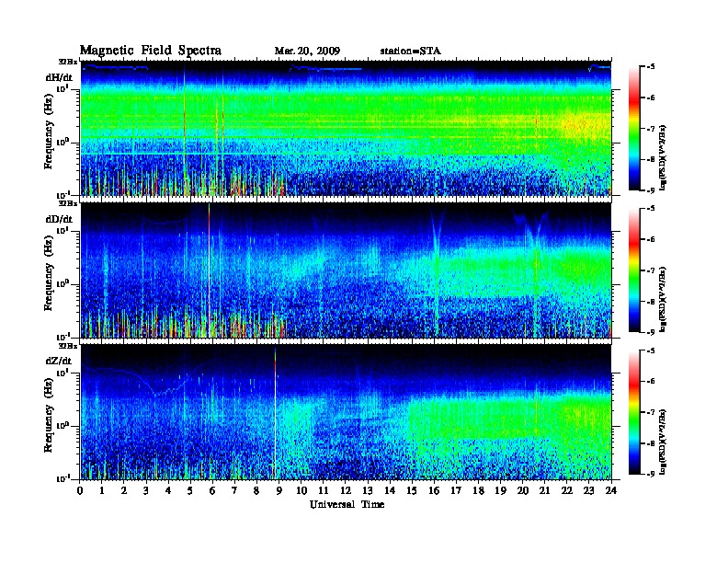Click the "-9" value on dZ/dt color scale

[651, 474]
